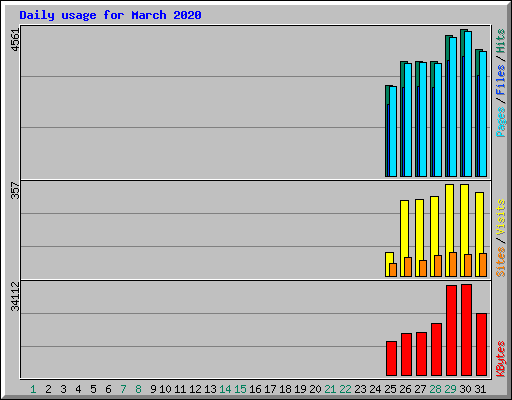This screenshot has width=512, height=400.
Task: Click the cyan pages bar for day 25
Action: click(393, 132)
